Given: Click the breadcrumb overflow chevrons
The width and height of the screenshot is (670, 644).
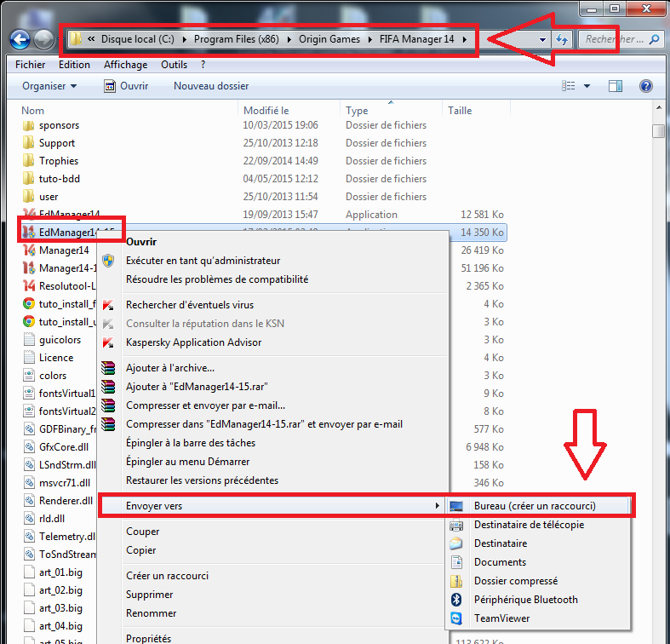Looking at the screenshot, I should (x=91, y=39).
